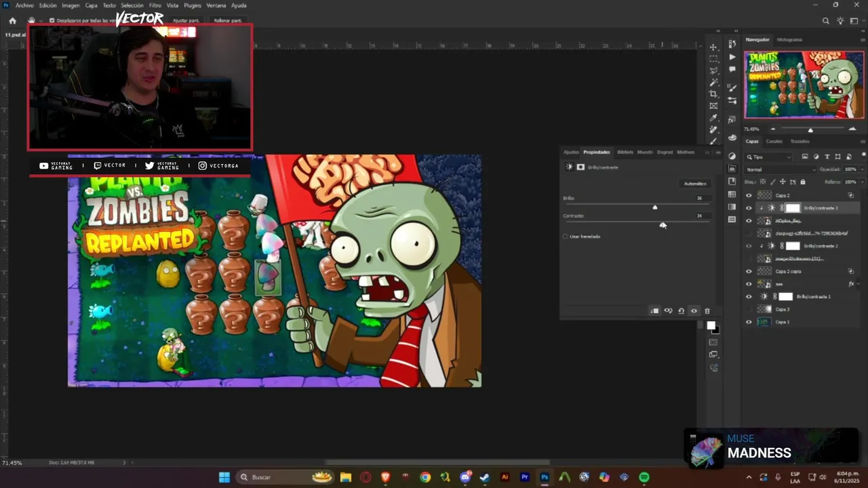The height and width of the screenshot is (488, 868).
Task: Lock layer position icon
Action: [x=783, y=182]
